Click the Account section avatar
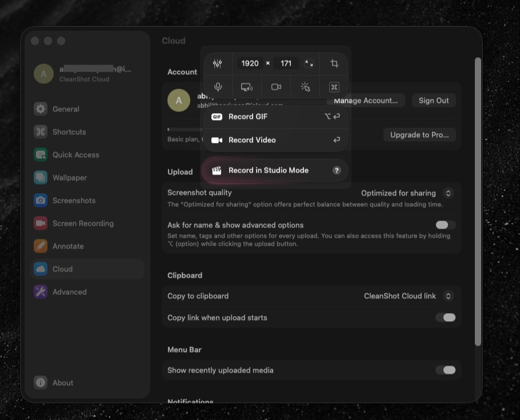The width and height of the screenshot is (520, 420). click(x=179, y=100)
